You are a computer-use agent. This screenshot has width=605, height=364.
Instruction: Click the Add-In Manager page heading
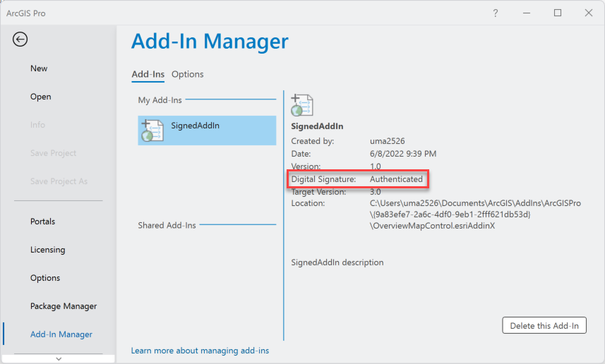tap(210, 41)
